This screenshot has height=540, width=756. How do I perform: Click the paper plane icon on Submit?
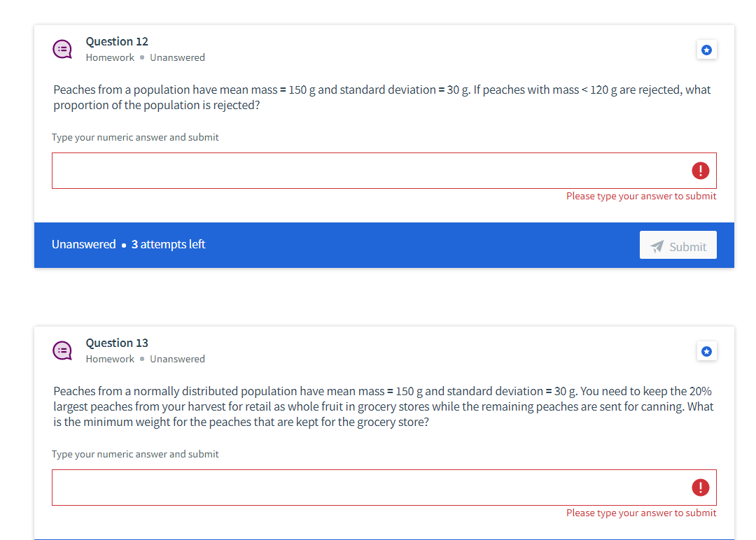click(657, 246)
